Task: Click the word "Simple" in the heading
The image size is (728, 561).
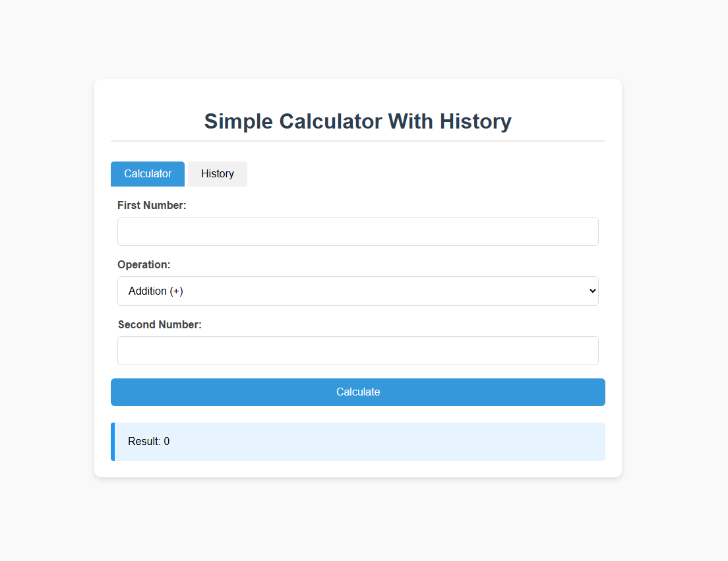Action: click(238, 121)
